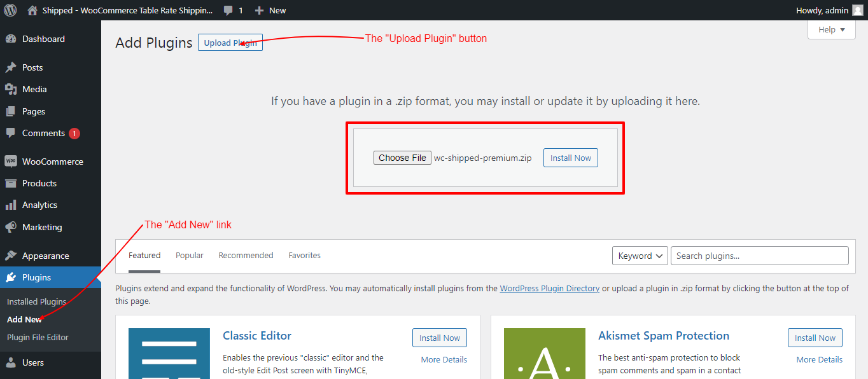
Task: Open the WordPress Plugin Directory link
Action: [550, 288]
